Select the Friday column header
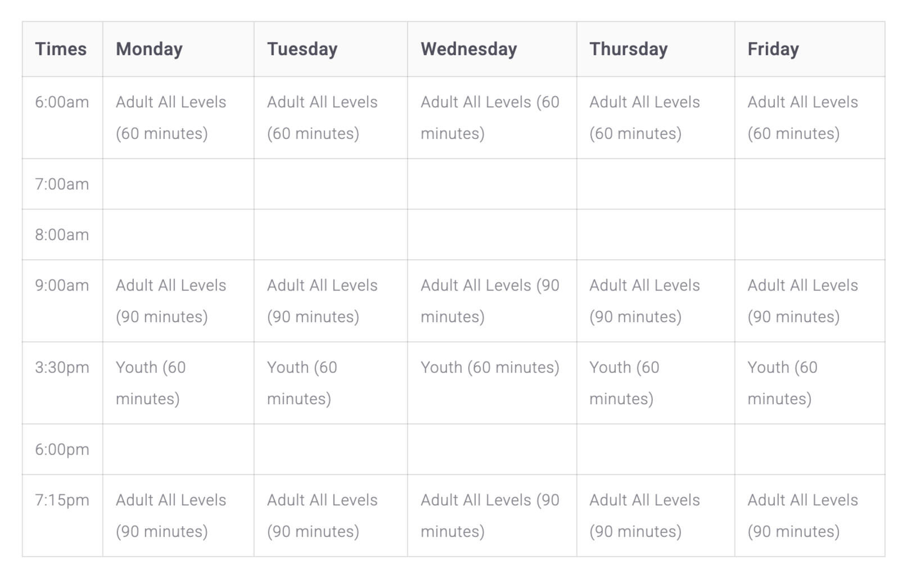 point(773,49)
